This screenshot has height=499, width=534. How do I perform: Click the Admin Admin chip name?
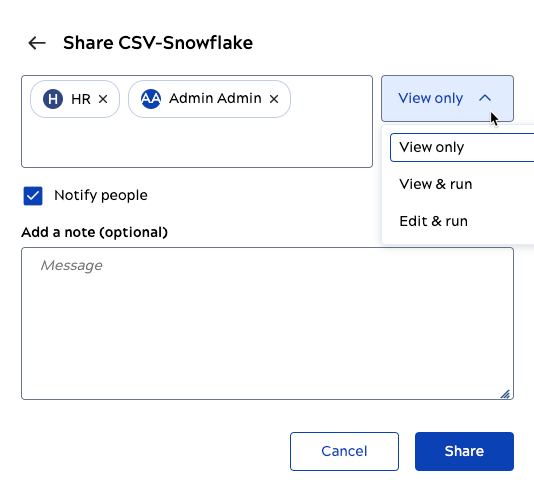pyautogui.click(x=215, y=98)
